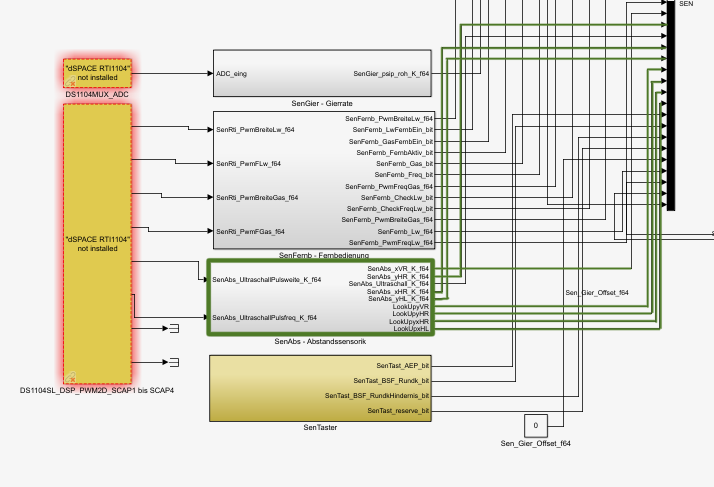Click link badge on DS1104SL_DSP_PWM2D block corner
714x487 pixels.
70,377
